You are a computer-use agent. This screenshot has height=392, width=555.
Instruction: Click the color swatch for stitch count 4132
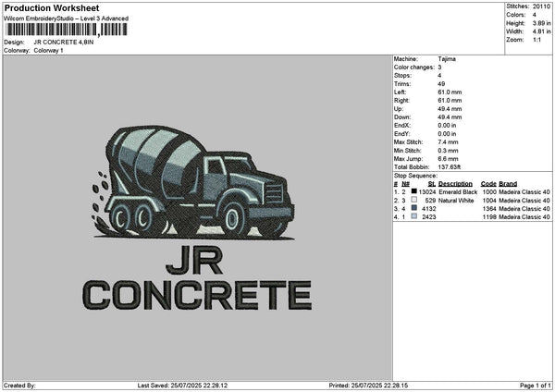[x=413, y=208]
